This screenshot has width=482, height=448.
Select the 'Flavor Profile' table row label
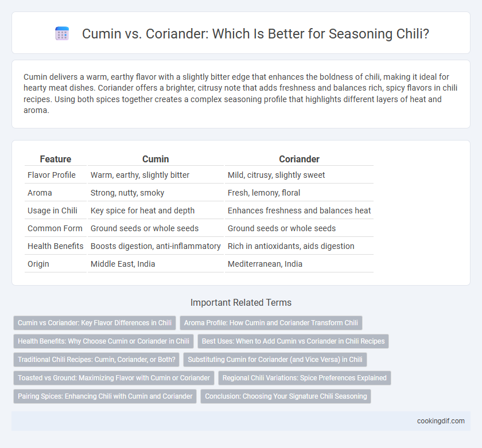click(x=52, y=175)
